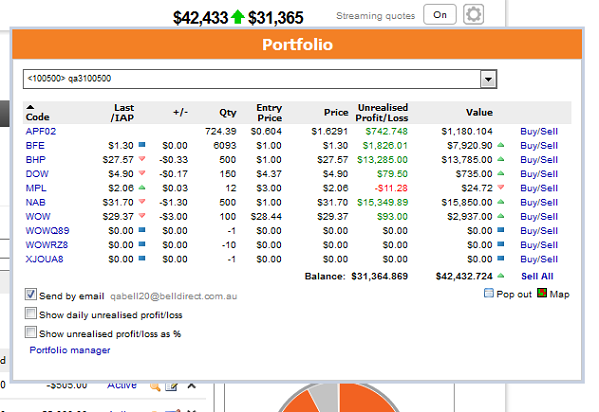The height and width of the screenshot is (412, 599).
Task: Click Buy/Sell for XJOUA8
Action: tap(539, 259)
